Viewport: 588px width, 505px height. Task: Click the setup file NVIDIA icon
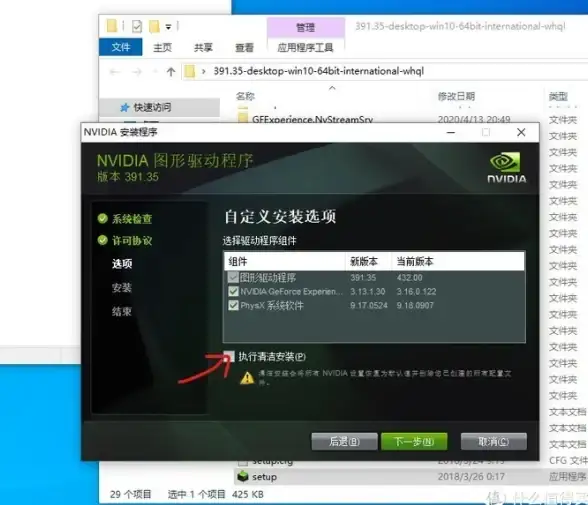click(243, 477)
